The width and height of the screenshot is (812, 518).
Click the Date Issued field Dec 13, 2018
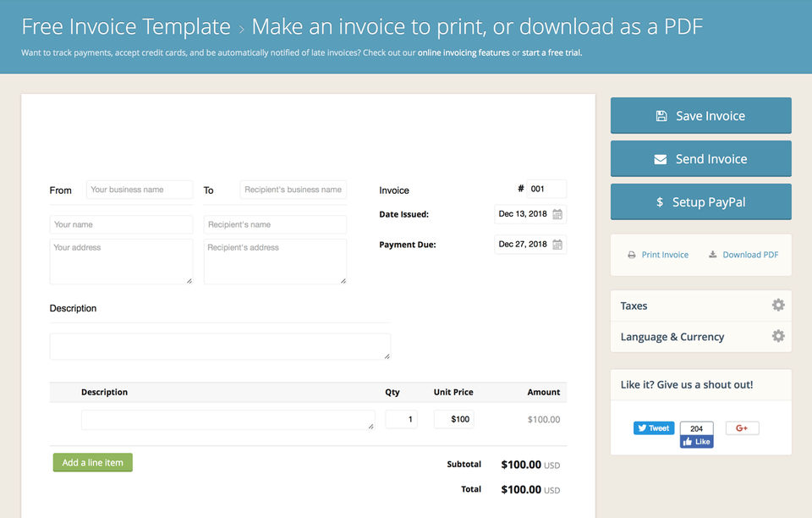(x=530, y=214)
